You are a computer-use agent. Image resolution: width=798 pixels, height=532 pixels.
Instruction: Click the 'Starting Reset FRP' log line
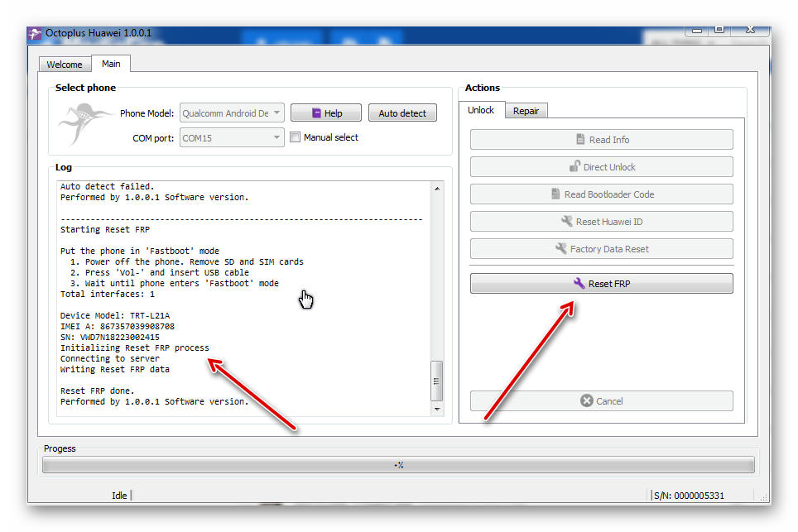pyautogui.click(x=105, y=229)
